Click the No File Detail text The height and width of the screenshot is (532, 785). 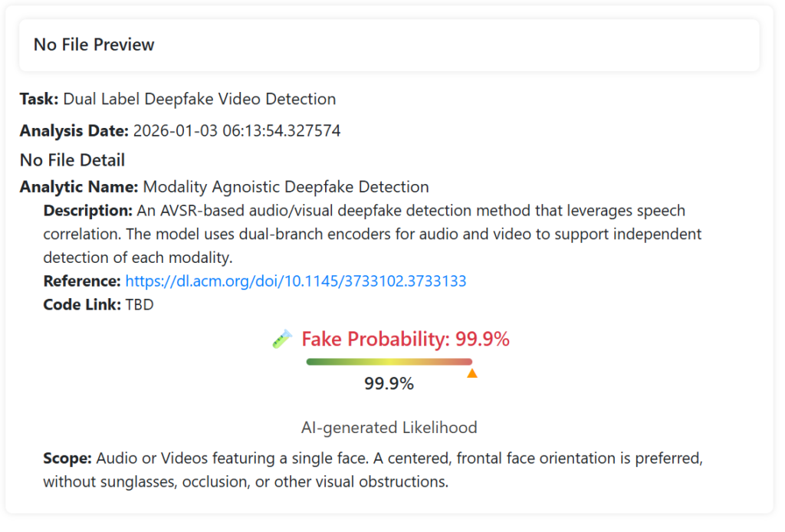72,160
